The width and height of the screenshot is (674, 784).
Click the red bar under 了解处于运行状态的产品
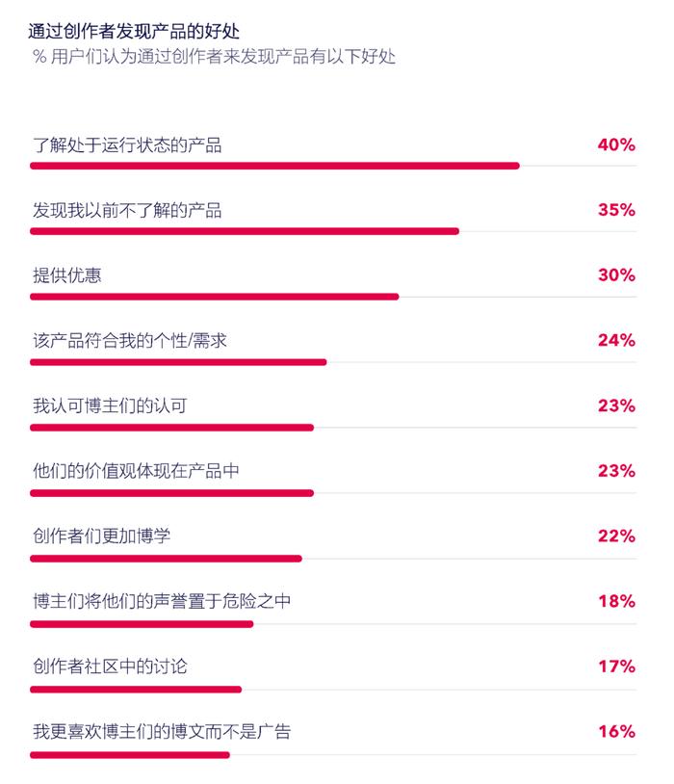(x=274, y=166)
